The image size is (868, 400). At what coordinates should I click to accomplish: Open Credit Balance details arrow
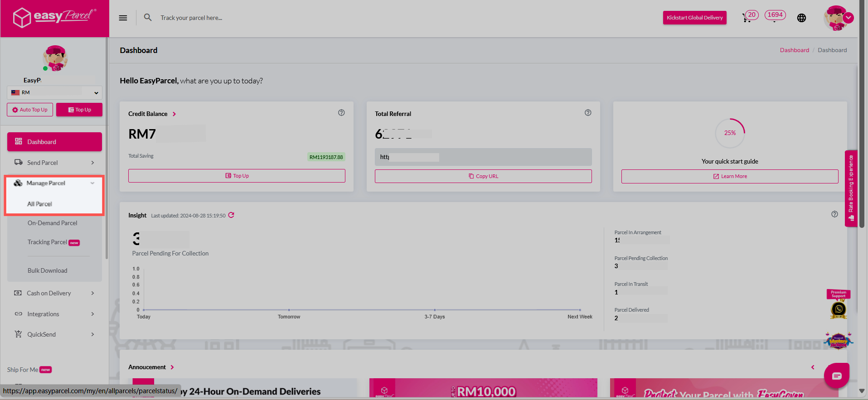tap(174, 114)
